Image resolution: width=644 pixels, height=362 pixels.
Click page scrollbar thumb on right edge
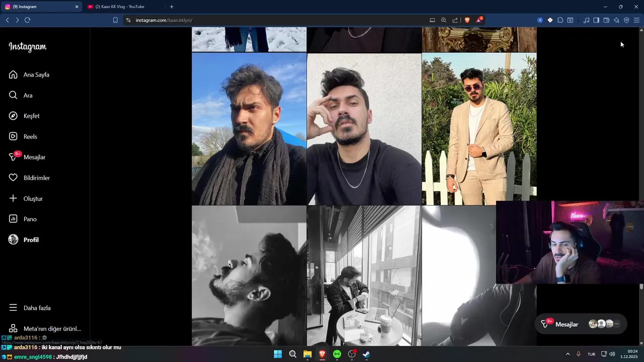(x=641, y=287)
